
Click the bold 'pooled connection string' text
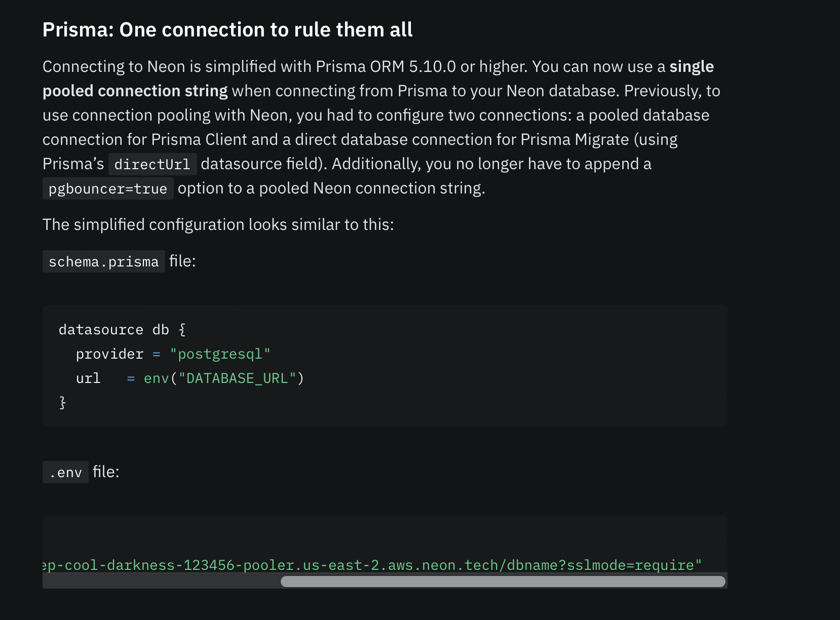[x=135, y=91]
